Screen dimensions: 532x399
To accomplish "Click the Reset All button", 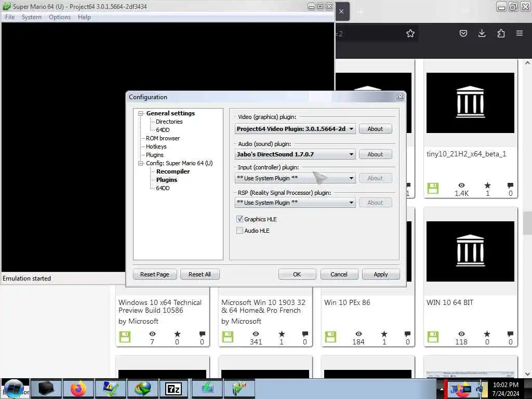I will coord(200,274).
